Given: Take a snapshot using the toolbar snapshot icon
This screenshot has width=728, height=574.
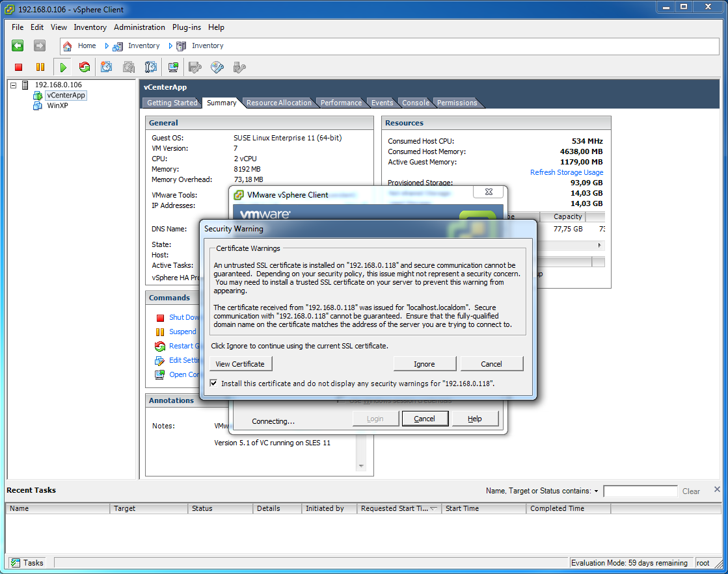Looking at the screenshot, I should (x=106, y=68).
